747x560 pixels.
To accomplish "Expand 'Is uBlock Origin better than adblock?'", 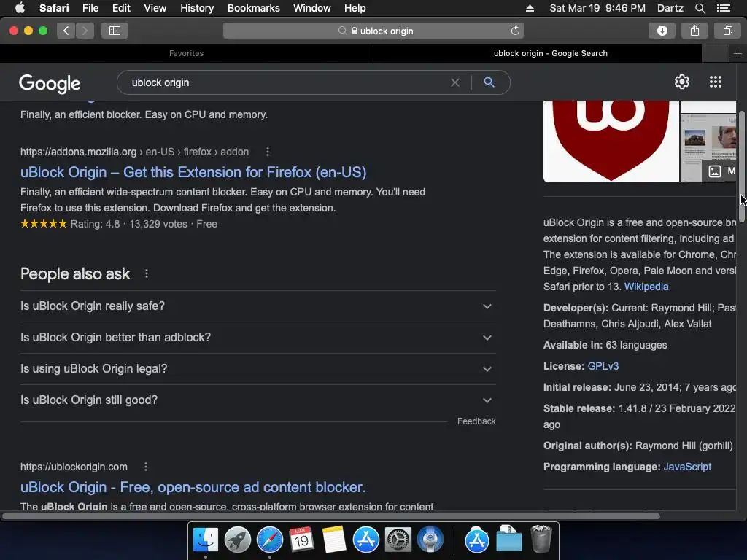I will (x=258, y=338).
